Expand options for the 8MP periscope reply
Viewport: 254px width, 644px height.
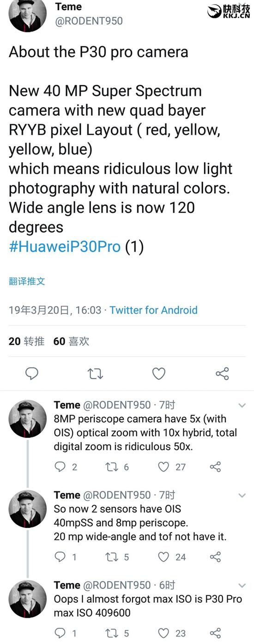pos(242,406)
